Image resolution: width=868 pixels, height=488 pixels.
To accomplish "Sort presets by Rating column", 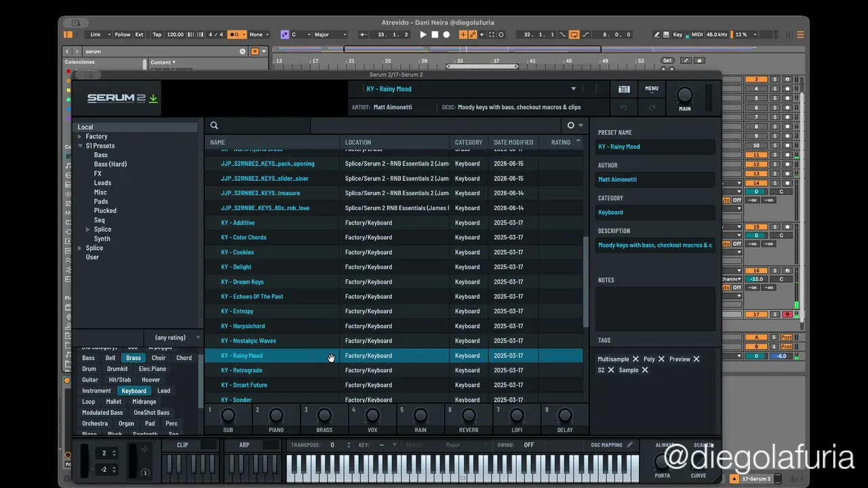I will click(561, 142).
